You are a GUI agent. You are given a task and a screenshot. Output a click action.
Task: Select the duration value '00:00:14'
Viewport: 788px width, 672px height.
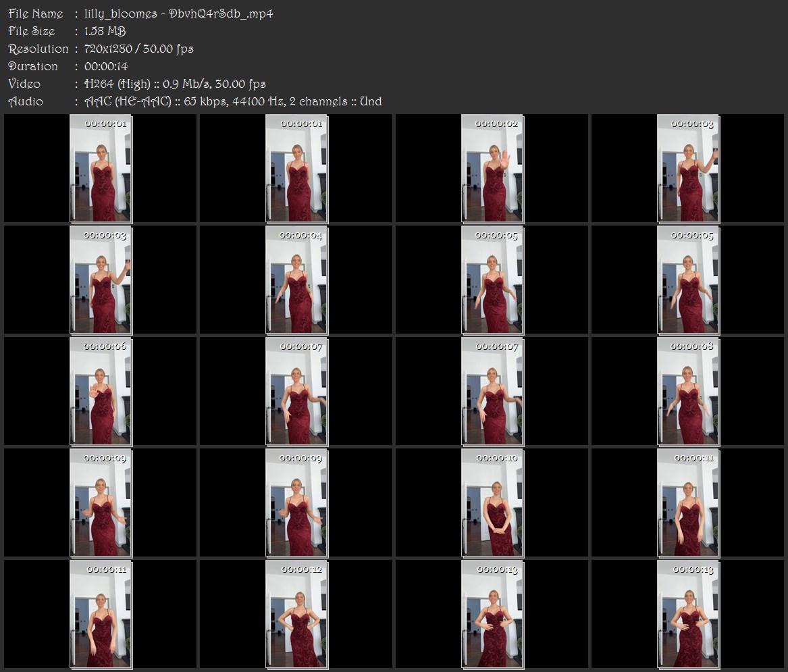click(106, 66)
